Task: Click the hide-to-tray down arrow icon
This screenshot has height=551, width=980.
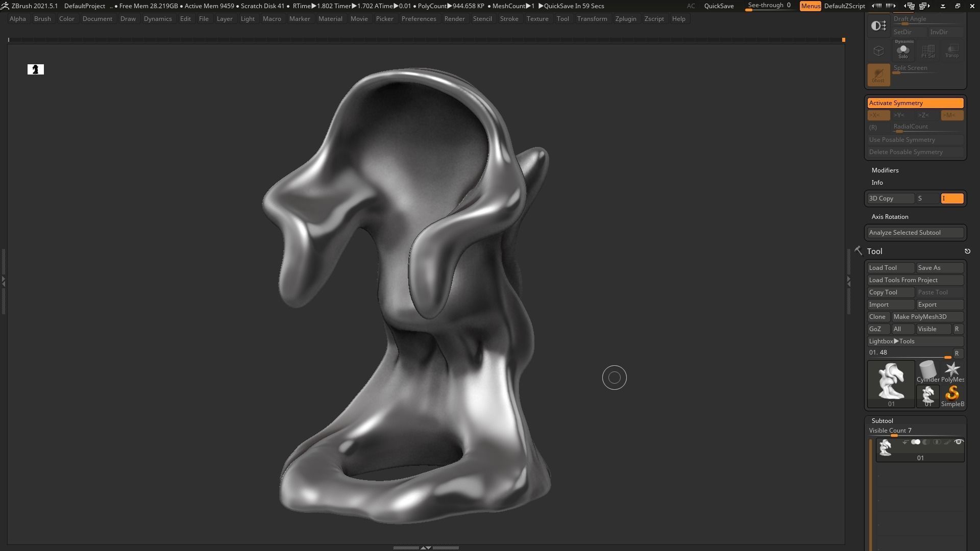Action: 943,6
